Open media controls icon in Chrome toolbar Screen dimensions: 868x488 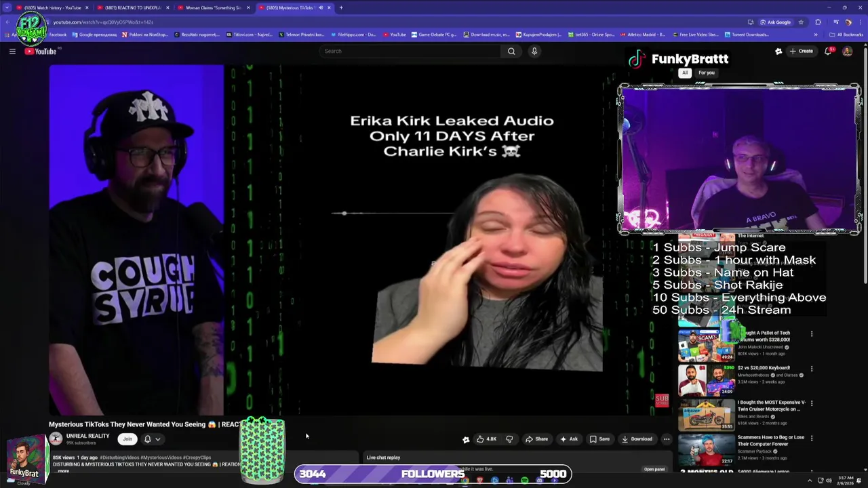(835, 22)
